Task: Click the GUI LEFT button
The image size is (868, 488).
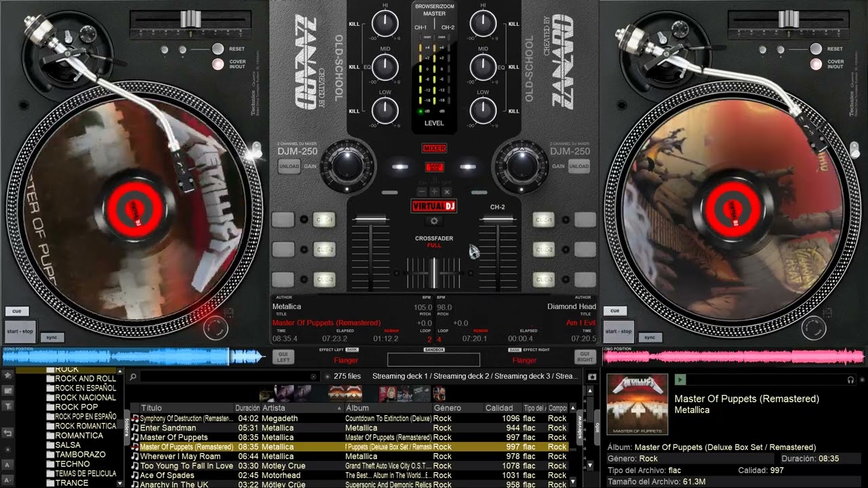Action: point(283,357)
